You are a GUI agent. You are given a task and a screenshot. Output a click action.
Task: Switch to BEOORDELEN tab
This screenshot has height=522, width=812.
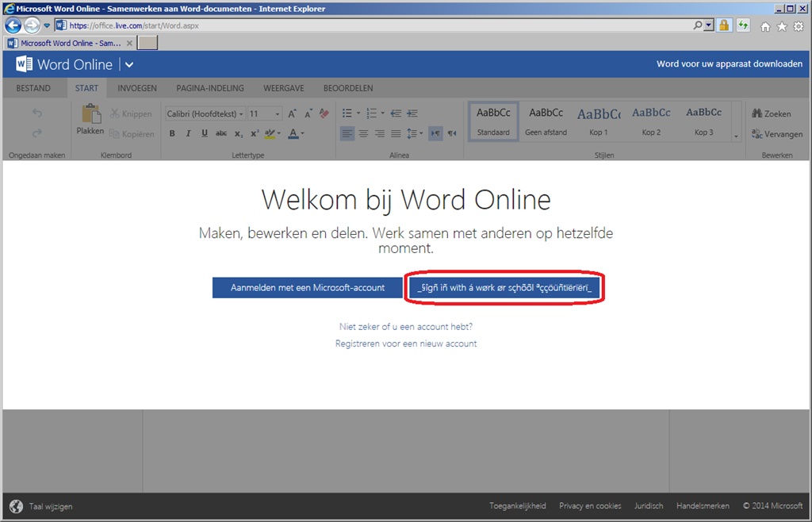click(x=348, y=88)
